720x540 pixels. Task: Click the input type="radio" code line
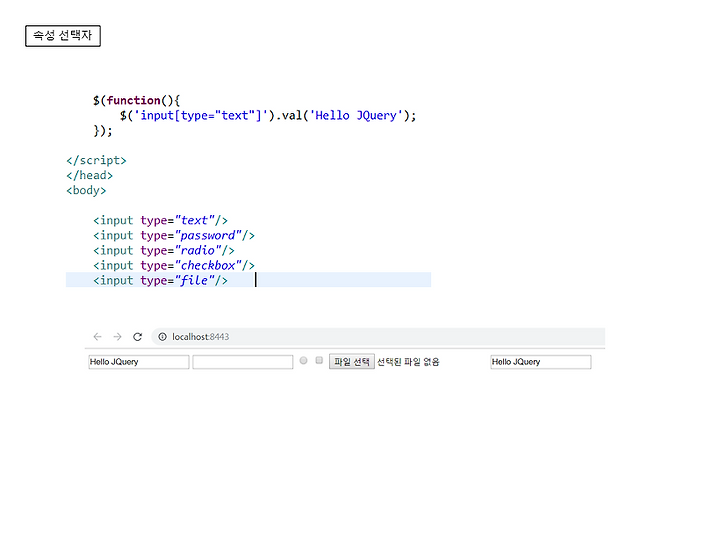[164, 250]
